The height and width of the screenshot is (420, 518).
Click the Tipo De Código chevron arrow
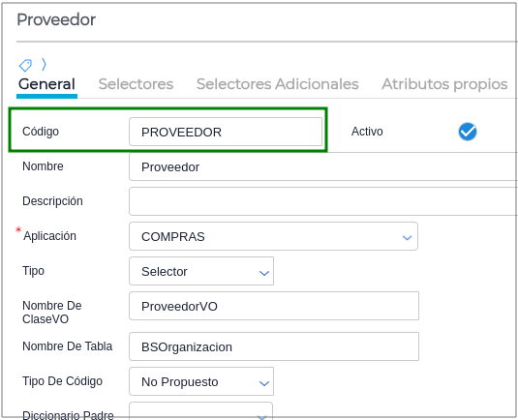pos(264,383)
